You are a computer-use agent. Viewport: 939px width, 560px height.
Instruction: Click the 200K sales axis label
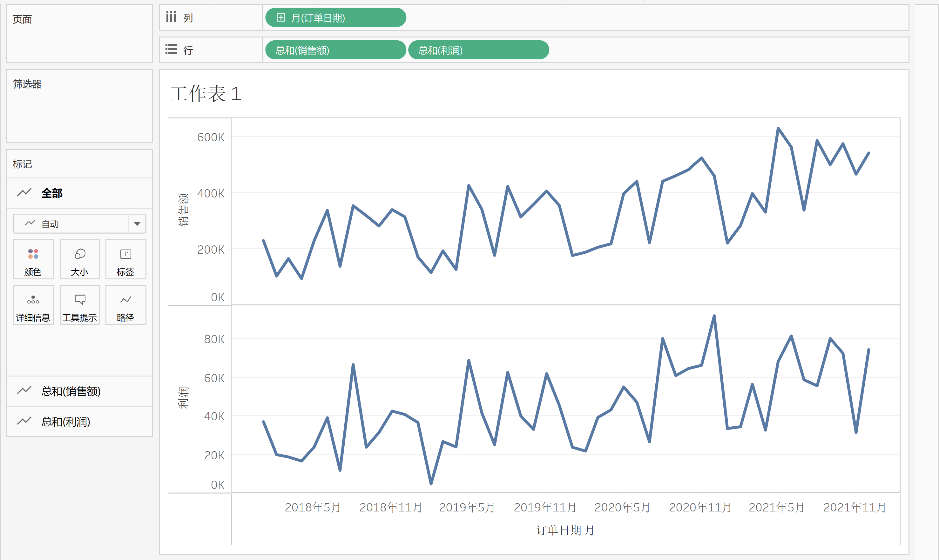(x=211, y=250)
